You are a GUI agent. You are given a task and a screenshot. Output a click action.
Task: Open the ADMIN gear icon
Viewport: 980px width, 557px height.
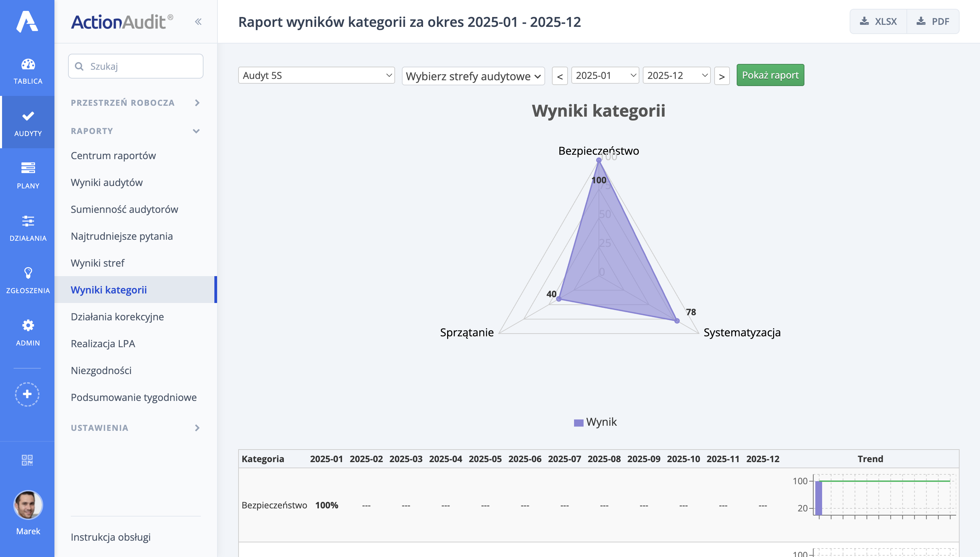tap(27, 332)
